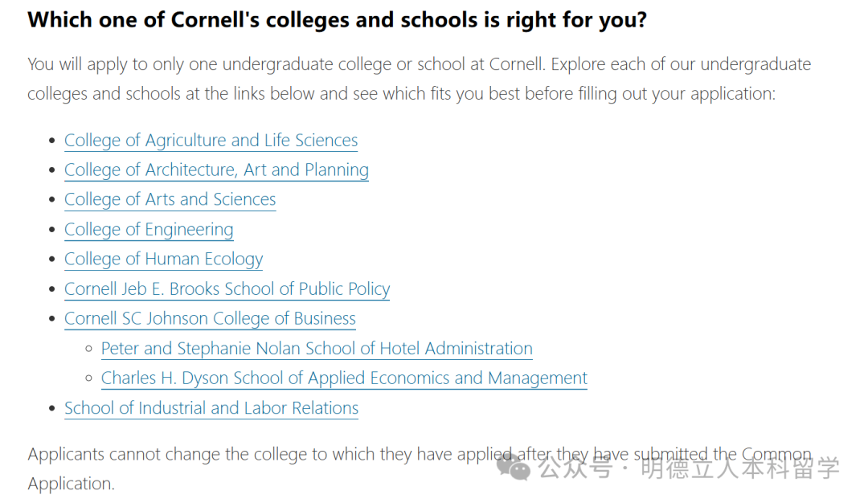Visit Cornell SC Johnson College of Business link
868x503 pixels.
pos(210,319)
